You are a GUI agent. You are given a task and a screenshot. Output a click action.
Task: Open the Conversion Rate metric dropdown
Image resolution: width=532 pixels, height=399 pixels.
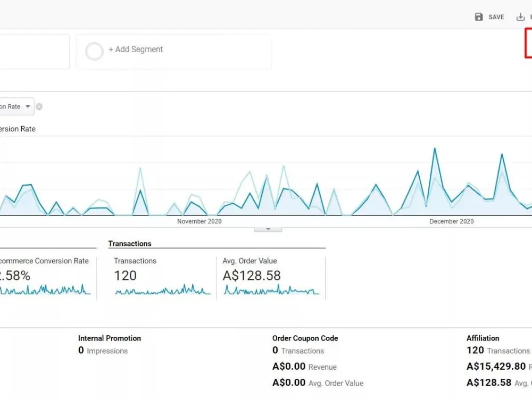pos(16,106)
